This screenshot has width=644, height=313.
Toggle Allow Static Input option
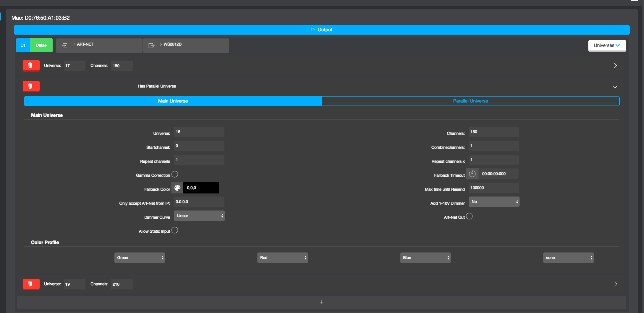(x=175, y=230)
